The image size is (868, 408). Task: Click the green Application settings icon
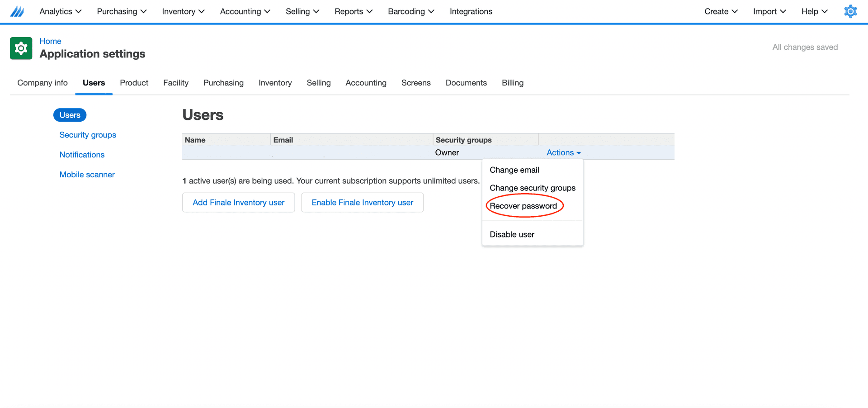21,48
